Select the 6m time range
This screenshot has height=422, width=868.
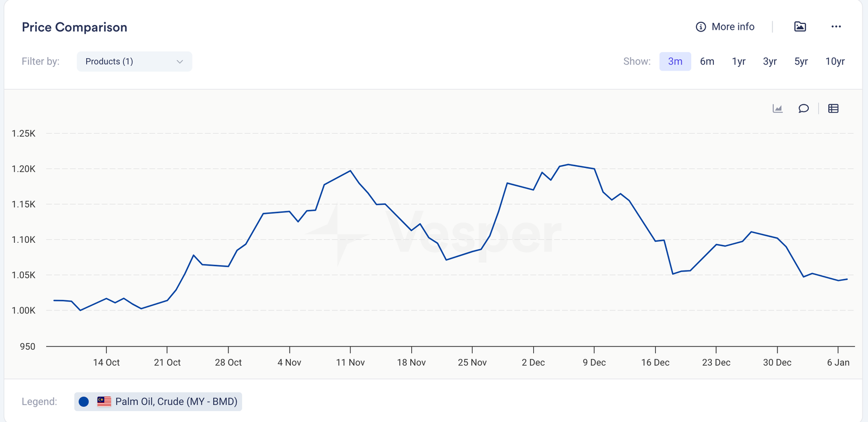(707, 61)
